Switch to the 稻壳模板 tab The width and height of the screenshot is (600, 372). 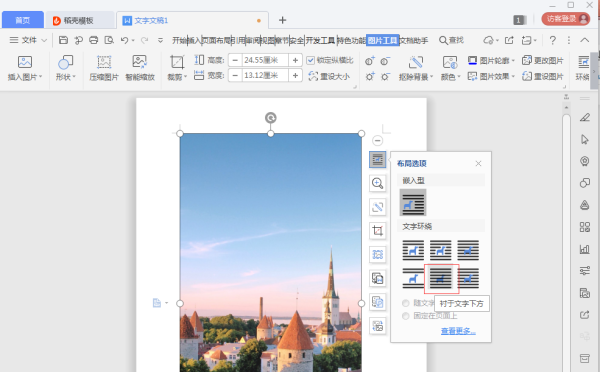79,20
